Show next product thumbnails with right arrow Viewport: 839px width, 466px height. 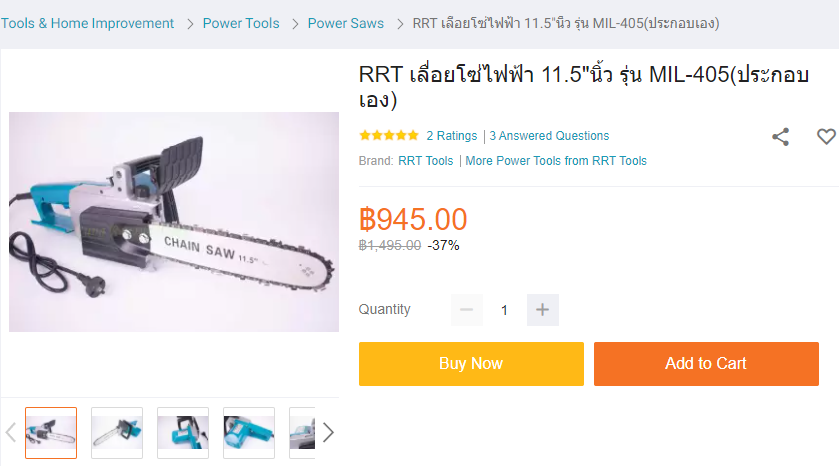point(328,432)
